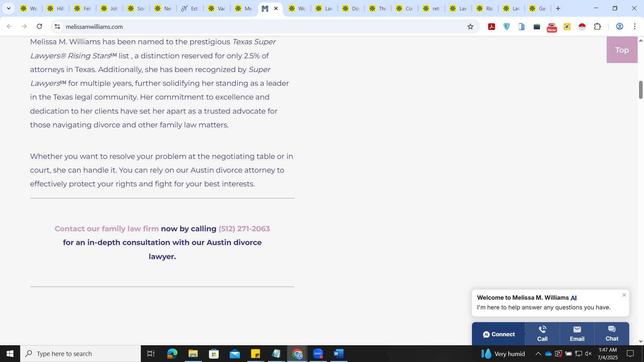Screen dimensions: 644x362
Task: Switch to the 'Hill' browser tab
Action: (x=56, y=8)
